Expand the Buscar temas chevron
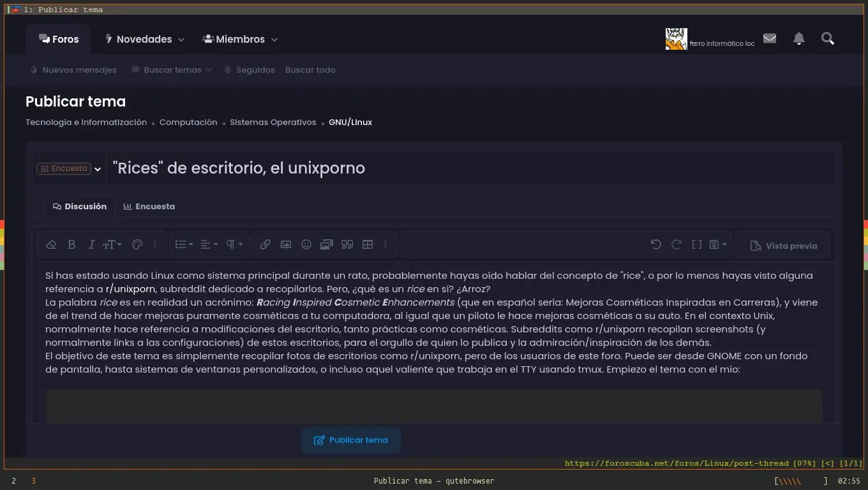Viewport: 868px width, 490px height. point(209,70)
